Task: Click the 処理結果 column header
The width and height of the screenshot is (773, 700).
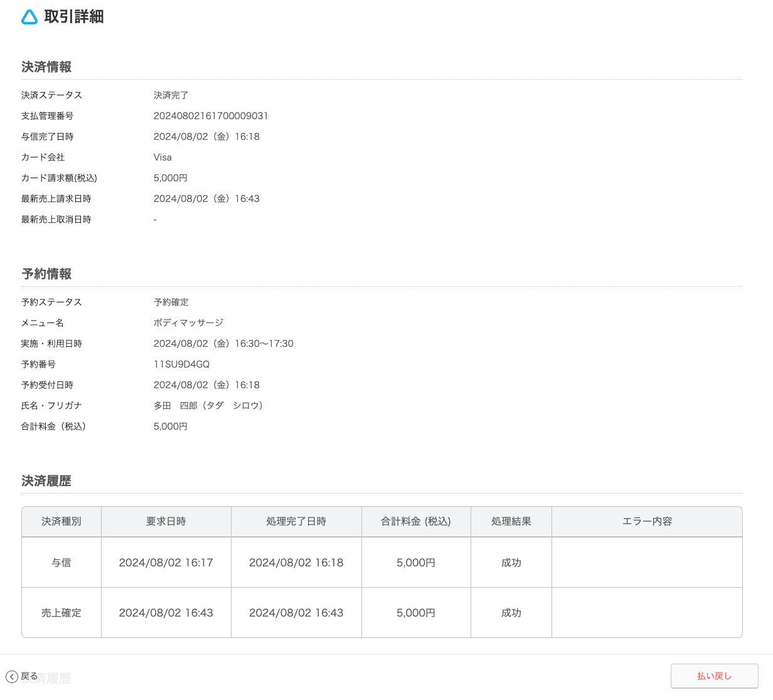Action: (511, 521)
